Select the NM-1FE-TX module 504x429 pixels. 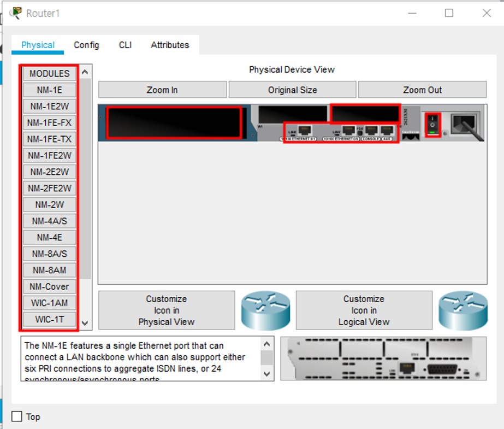[50, 139]
